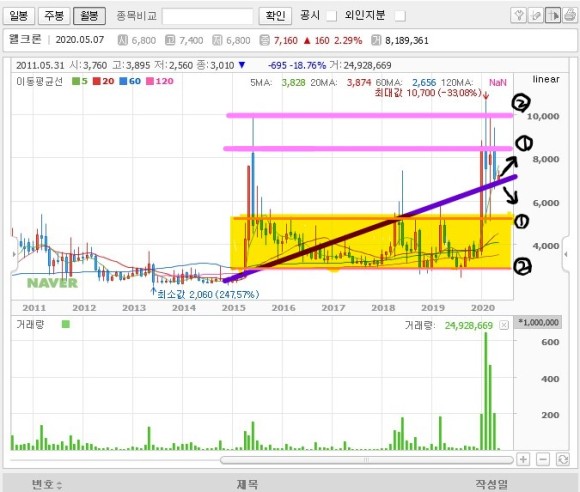
Task: Click the 2.29% change percentage
Action: click(348, 40)
